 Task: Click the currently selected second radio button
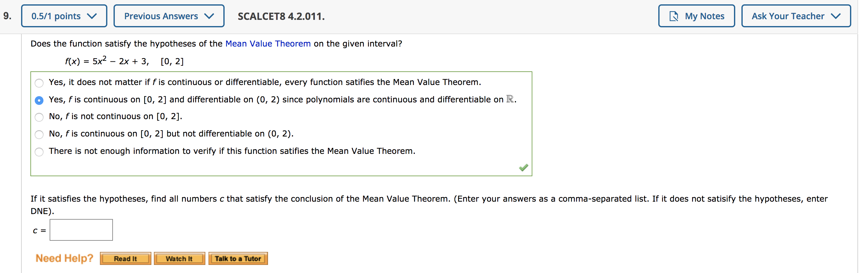pos(39,101)
